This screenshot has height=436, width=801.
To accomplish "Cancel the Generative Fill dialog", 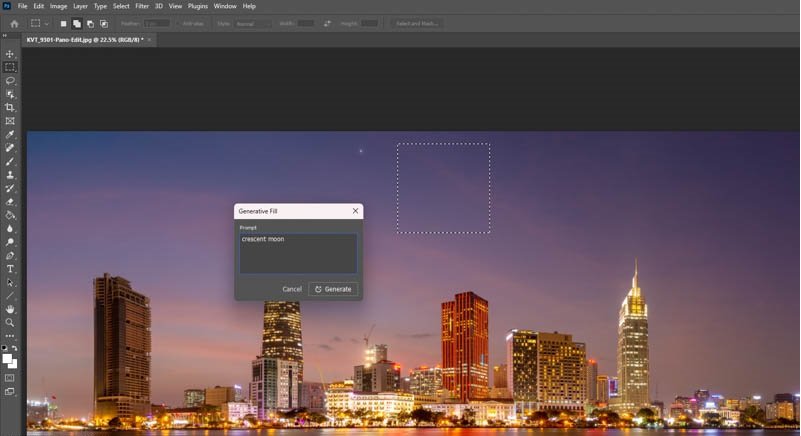I will (292, 289).
